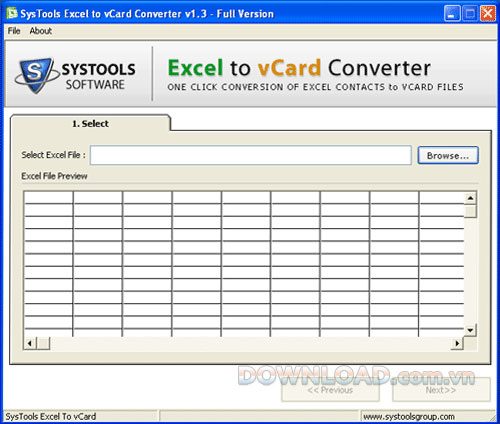Maximize the SysTools converter window
The width and height of the screenshot is (500, 424).
tap(470, 14)
